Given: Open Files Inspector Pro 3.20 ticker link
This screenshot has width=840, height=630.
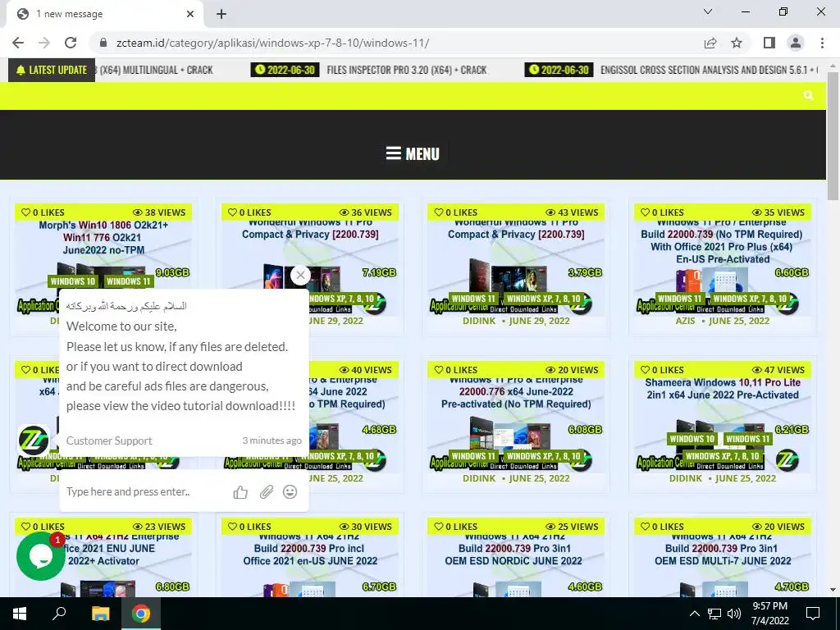Looking at the screenshot, I should [407, 71].
